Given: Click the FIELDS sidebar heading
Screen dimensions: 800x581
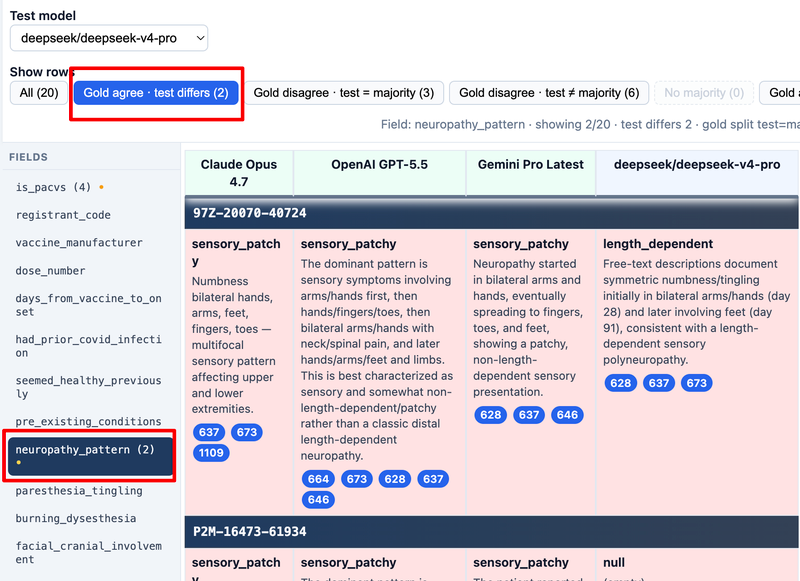Looking at the screenshot, I should point(29,157).
